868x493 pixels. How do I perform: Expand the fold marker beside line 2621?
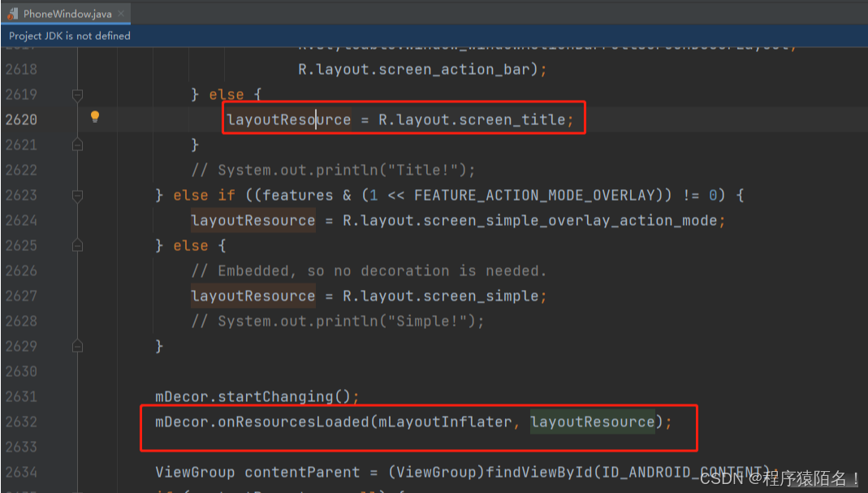point(77,145)
